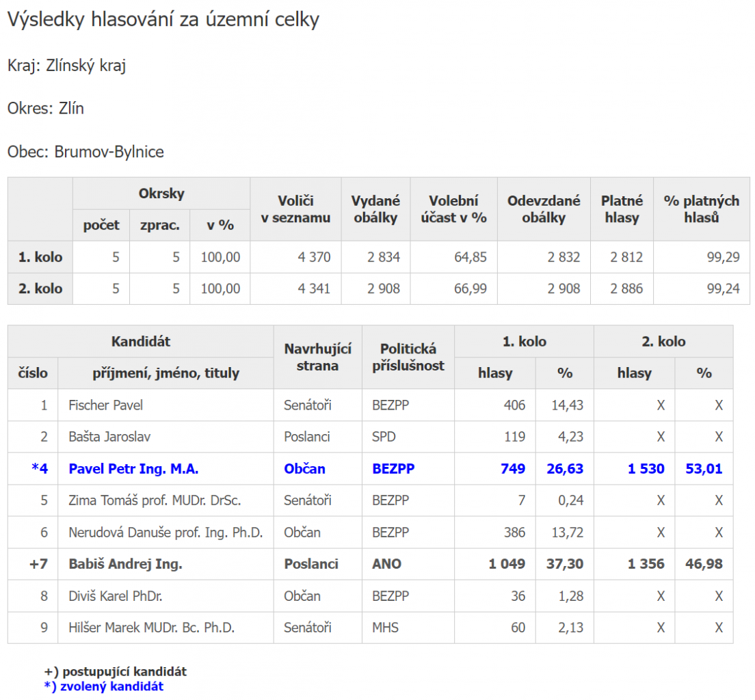Click the 'Obec: Brumov-Bylnice' text
Screen dimensions: 755x700
[85, 152]
